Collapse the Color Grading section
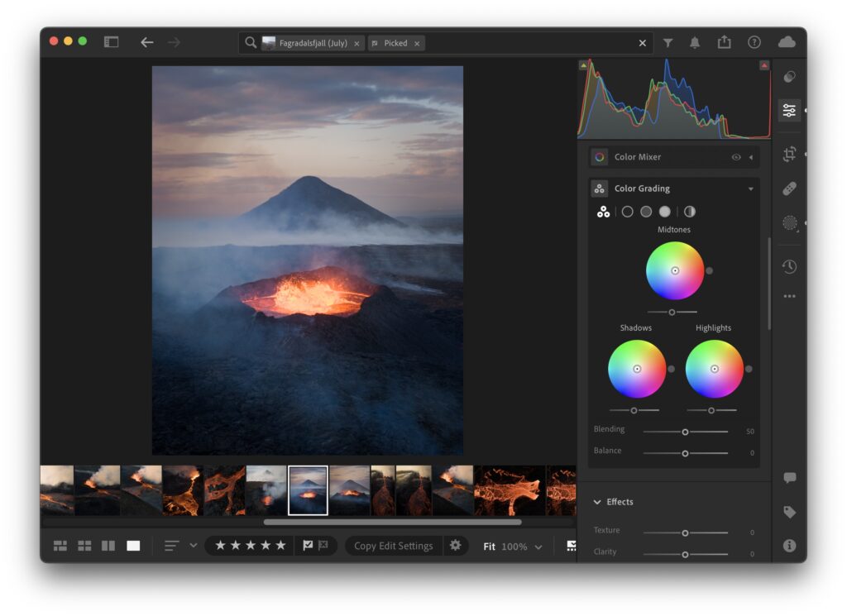 pos(750,188)
